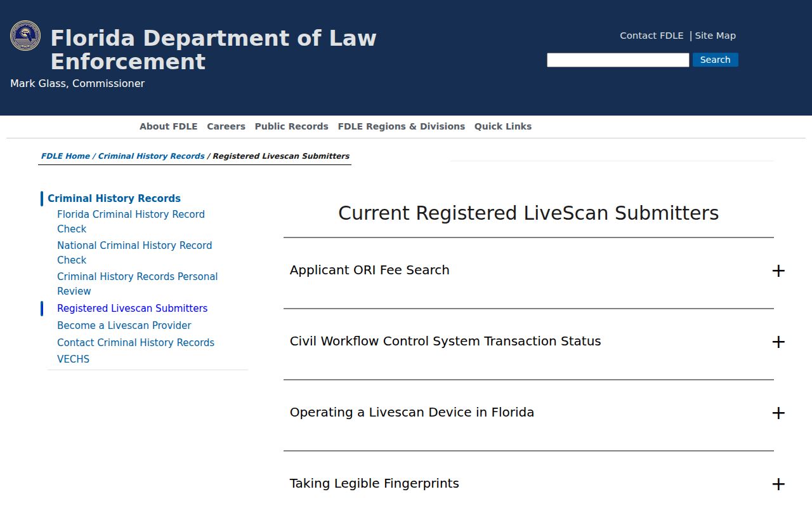Open Criminal History Records Personal Review
Viewport: 812px width, 508px height.
click(x=137, y=284)
